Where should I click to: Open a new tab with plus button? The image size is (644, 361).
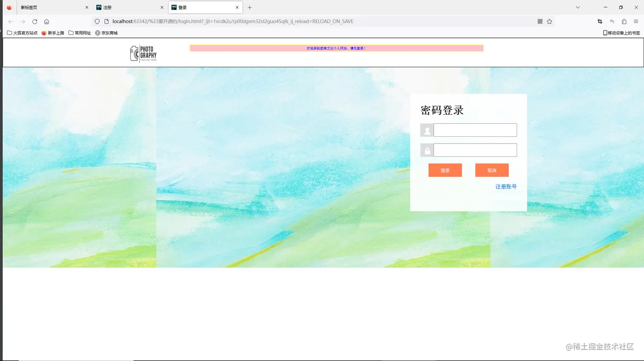(x=250, y=7)
